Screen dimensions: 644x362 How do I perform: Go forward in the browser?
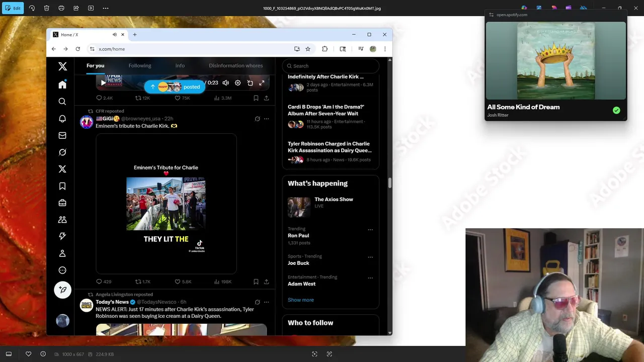(x=65, y=49)
